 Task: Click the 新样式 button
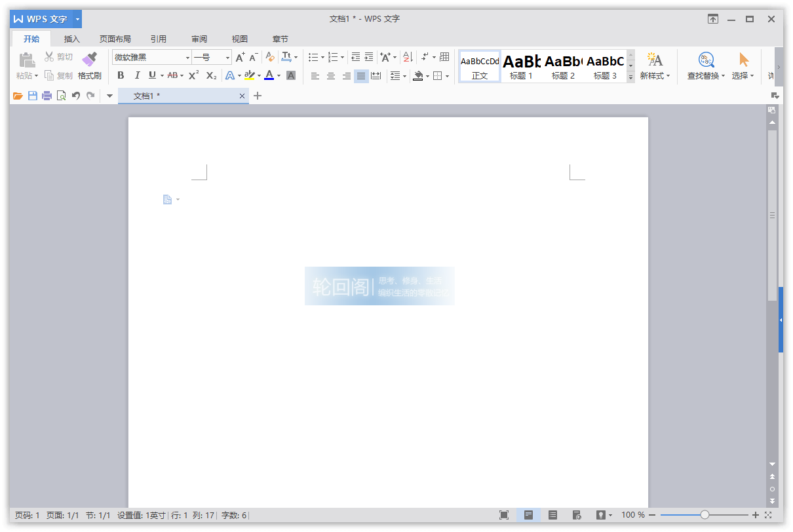click(655, 66)
